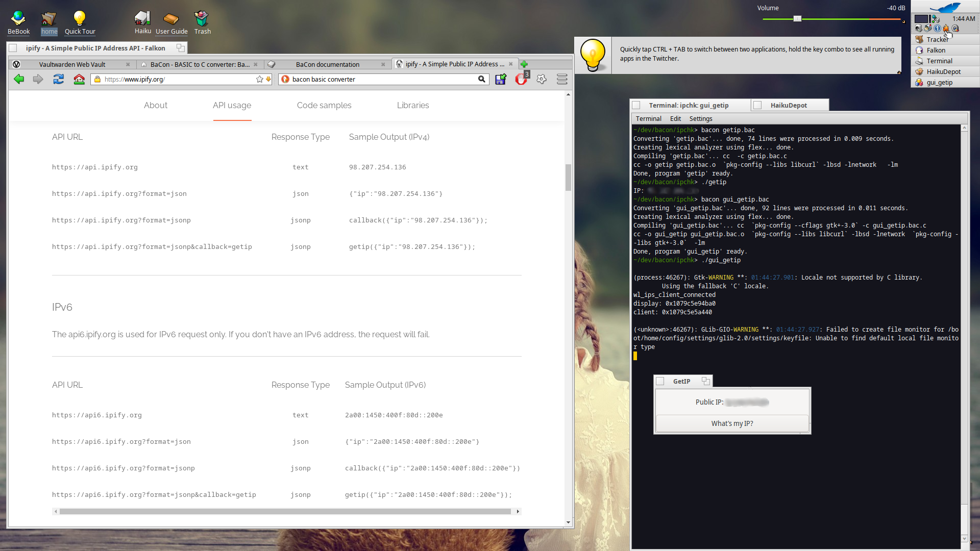
Task: Reload the ipify page
Action: pyautogui.click(x=59, y=79)
